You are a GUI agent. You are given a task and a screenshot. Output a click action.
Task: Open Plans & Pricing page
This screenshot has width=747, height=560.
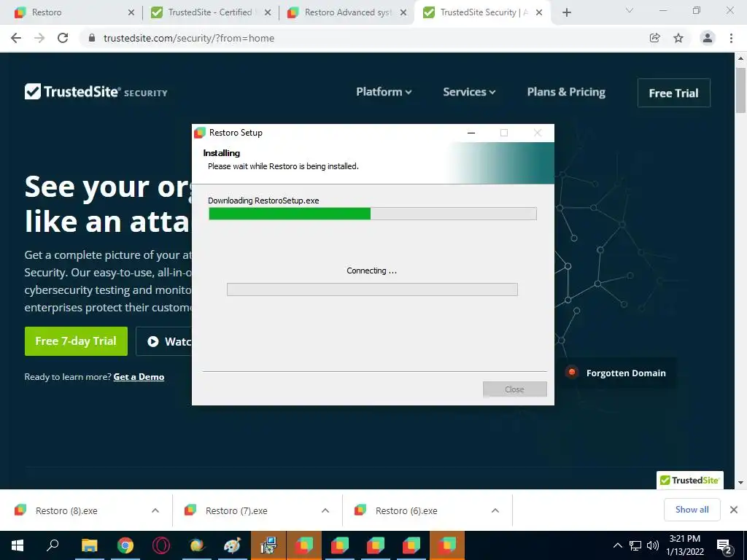coord(566,92)
